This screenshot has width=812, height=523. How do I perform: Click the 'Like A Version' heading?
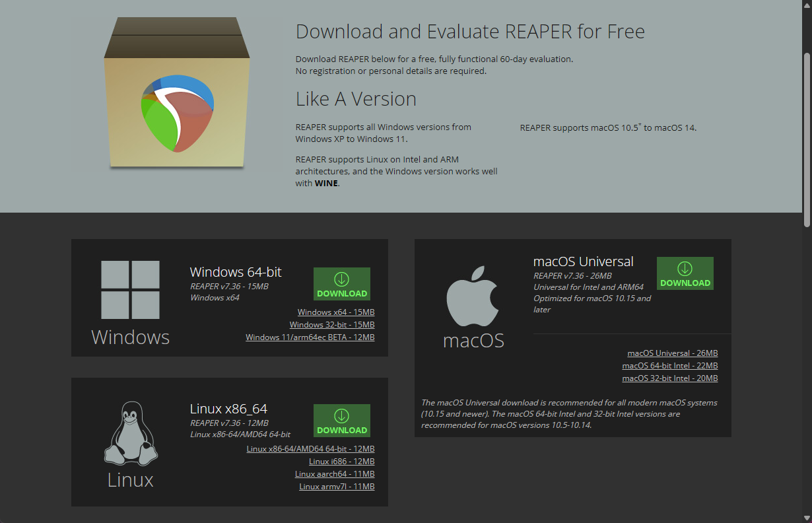(356, 99)
